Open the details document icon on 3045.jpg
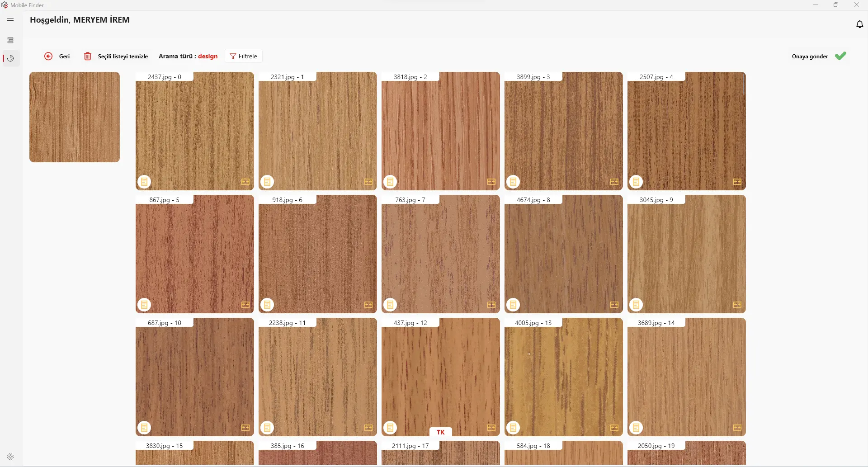Screen dimensions: 868x467 point(636,305)
